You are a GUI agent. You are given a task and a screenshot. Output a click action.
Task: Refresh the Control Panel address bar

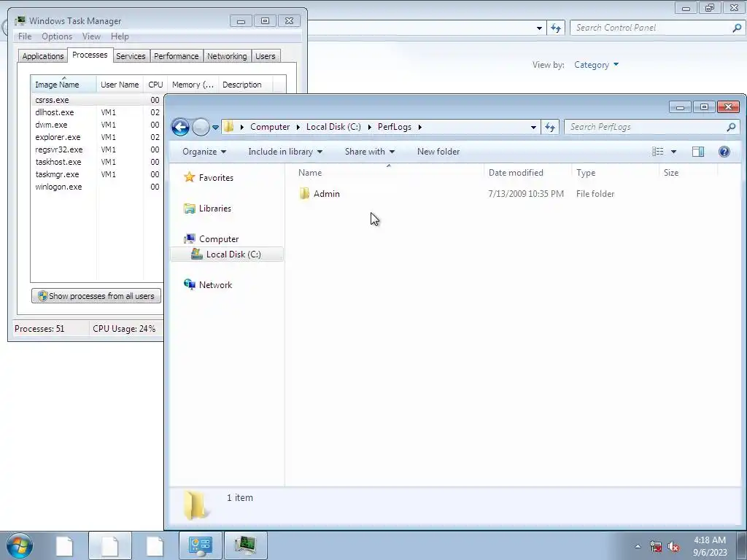click(556, 28)
